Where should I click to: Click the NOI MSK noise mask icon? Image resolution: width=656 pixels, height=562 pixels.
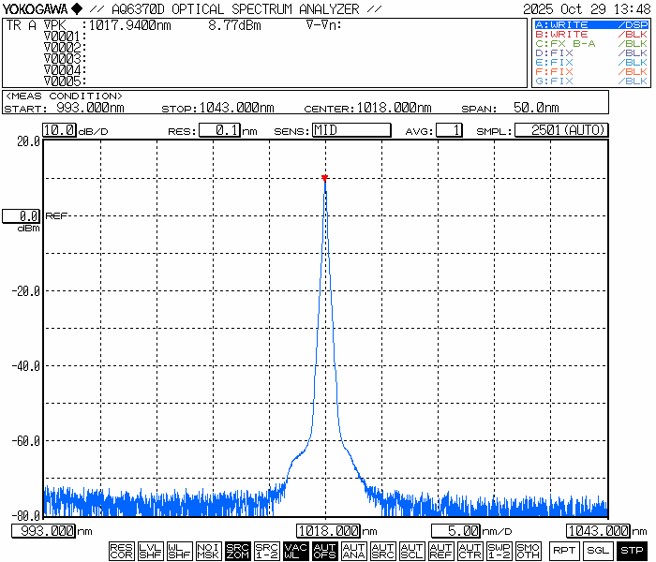[x=208, y=550]
